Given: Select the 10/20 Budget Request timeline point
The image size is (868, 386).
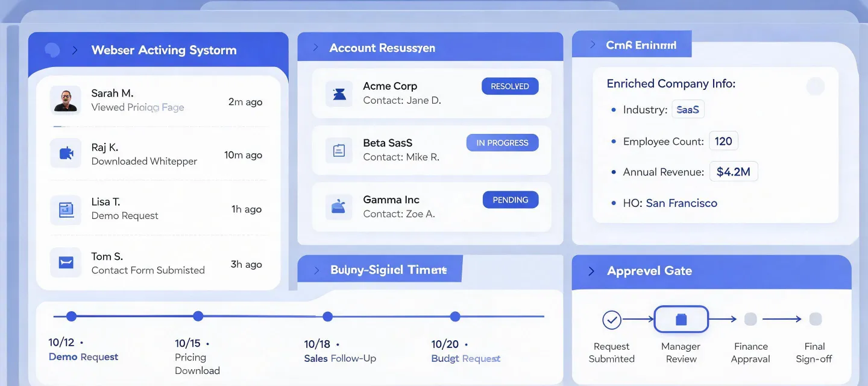Looking at the screenshot, I should (455, 316).
